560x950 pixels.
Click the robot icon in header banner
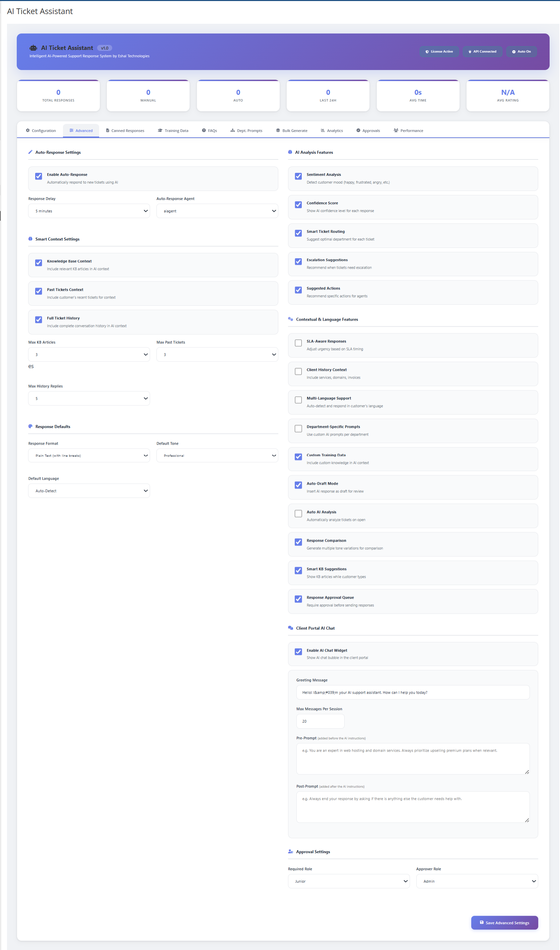(x=33, y=48)
